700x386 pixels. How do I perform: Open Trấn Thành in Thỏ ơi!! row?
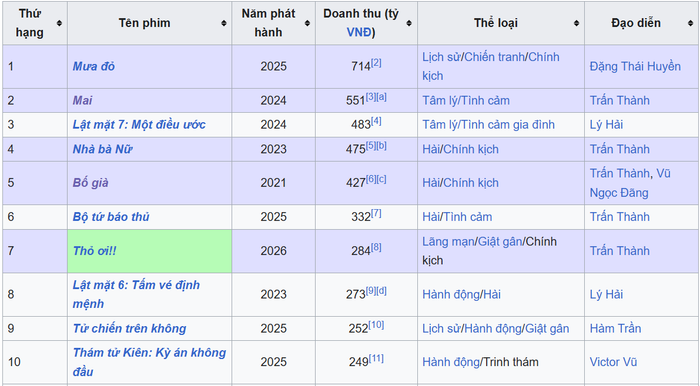[x=619, y=251]
